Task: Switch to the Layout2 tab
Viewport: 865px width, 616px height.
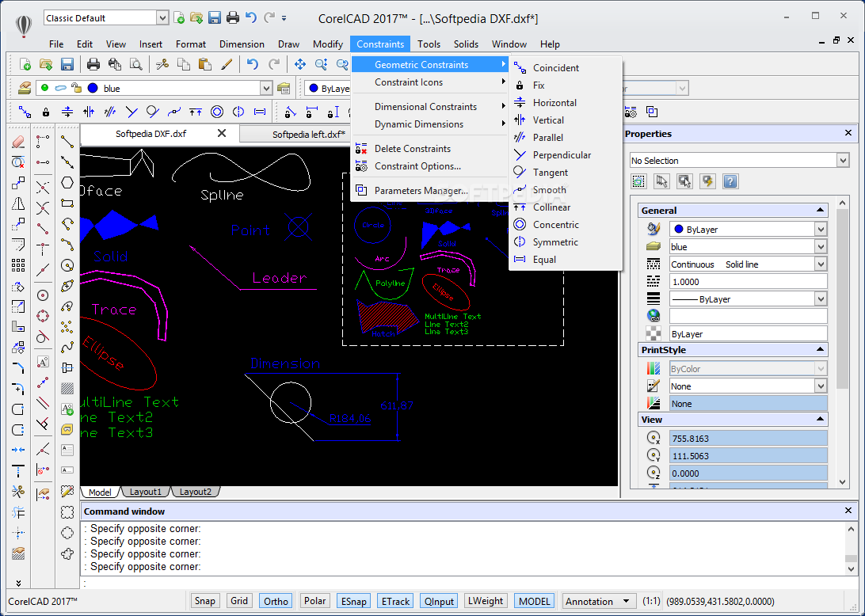Action: (x=196, y=492)
